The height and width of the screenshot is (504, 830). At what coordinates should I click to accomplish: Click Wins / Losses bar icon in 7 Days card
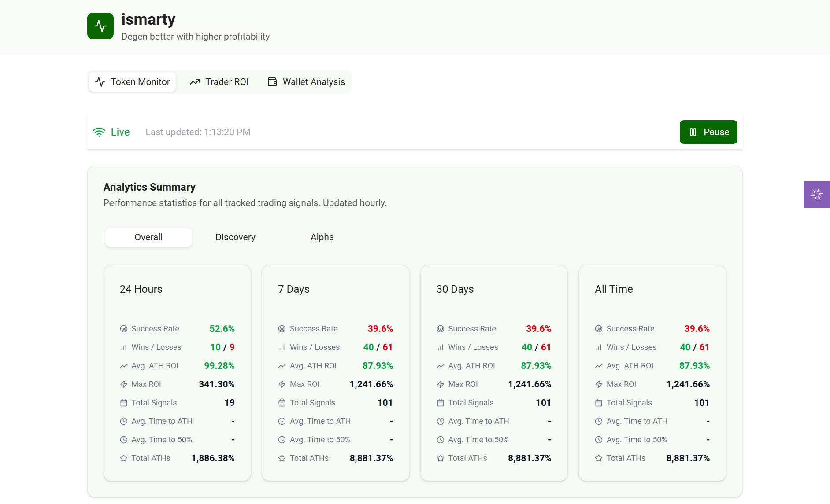(x=282, y=347)
